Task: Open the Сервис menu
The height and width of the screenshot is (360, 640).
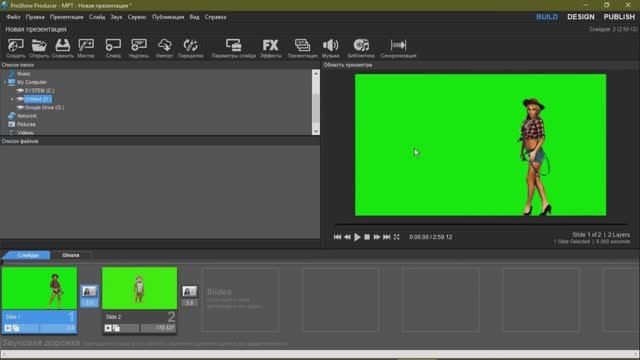Action: [137, 17]
